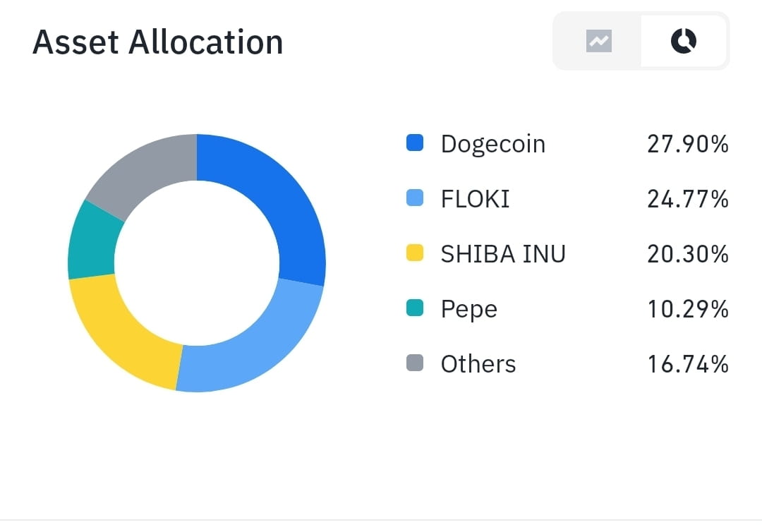Click the SHIBA INU yellow legend dot
Image resolution: width=762 pixels, height=532 pixels.
pyautogui.click(x=415, y=253)
